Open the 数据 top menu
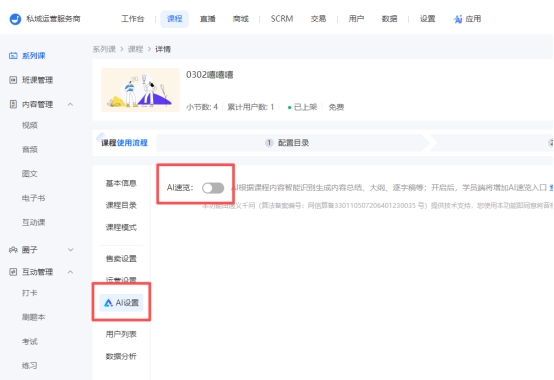The image size is (554, 380). (x=389, y=19)
